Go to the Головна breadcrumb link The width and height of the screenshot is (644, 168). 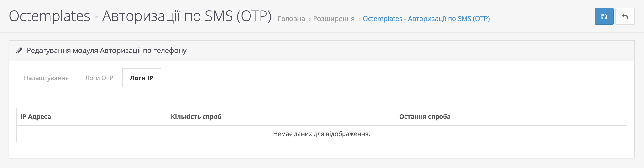point(291,19)
